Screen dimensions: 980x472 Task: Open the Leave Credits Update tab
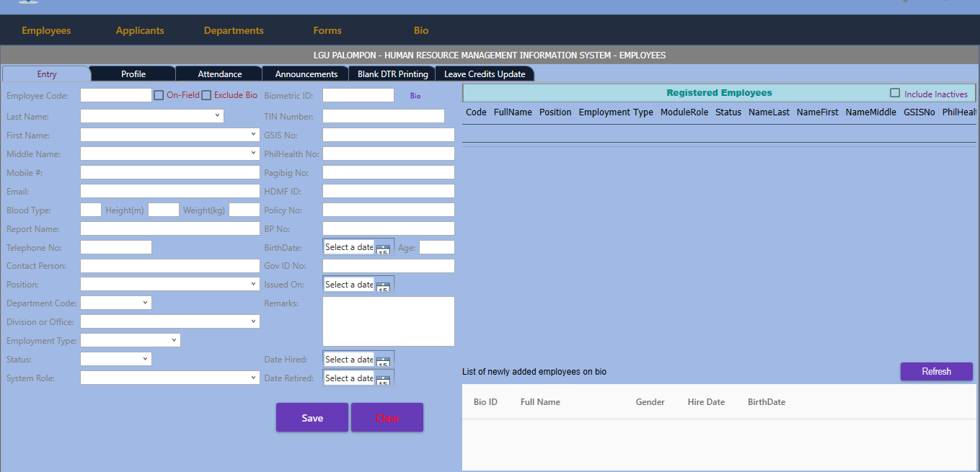485,74
